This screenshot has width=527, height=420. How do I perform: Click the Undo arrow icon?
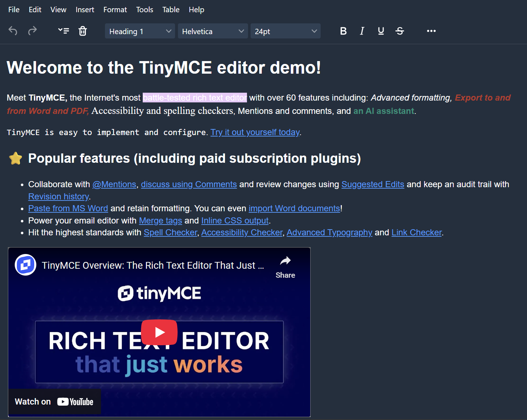point(13,31)
